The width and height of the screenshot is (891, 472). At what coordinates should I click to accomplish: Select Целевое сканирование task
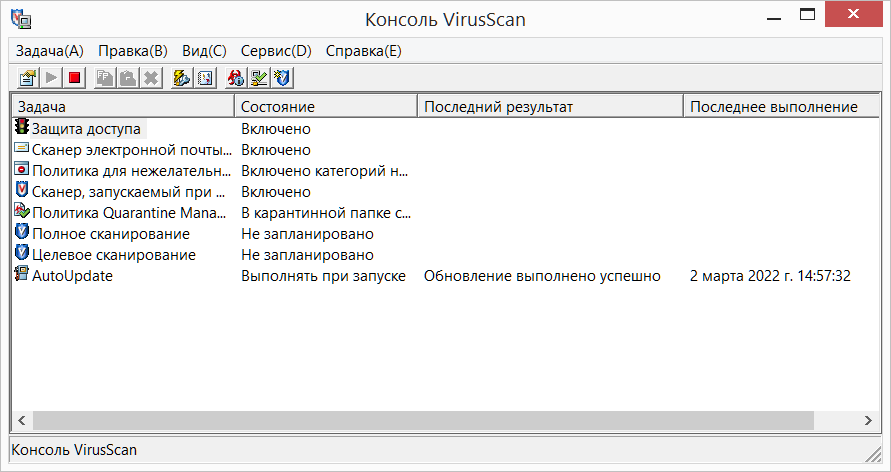[114, 255]
